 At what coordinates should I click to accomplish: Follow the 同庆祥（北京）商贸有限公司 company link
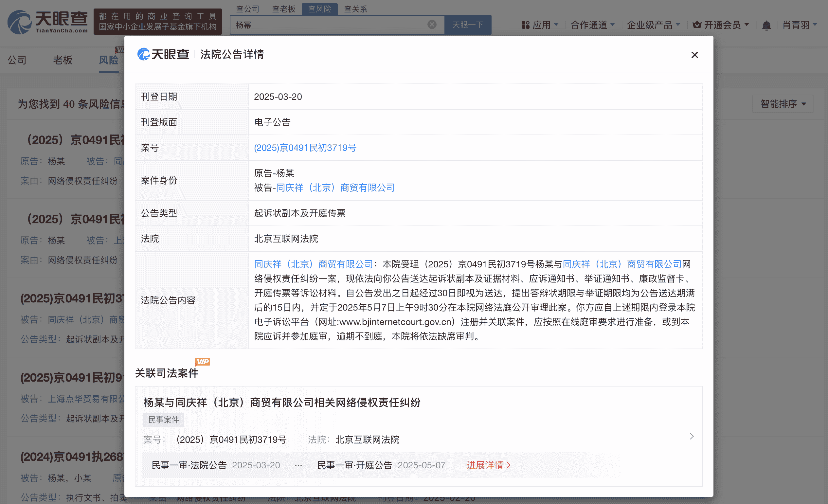pyautogui.click(x=335, y=188)
